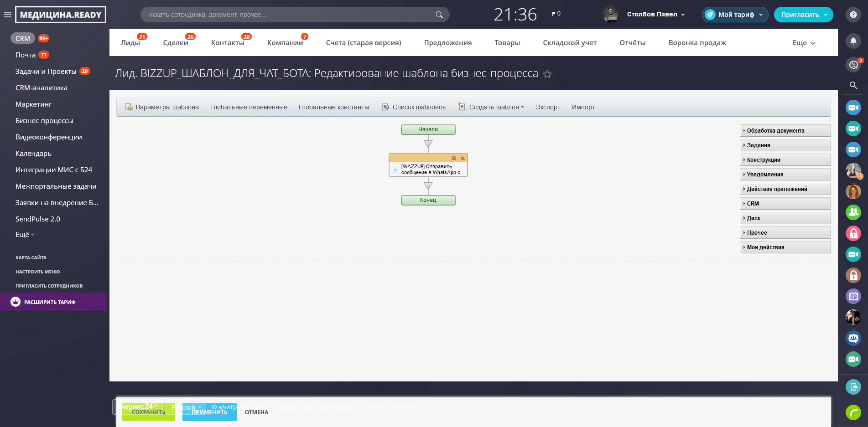
Task: Click the search input field
Action: pos(290,15)
